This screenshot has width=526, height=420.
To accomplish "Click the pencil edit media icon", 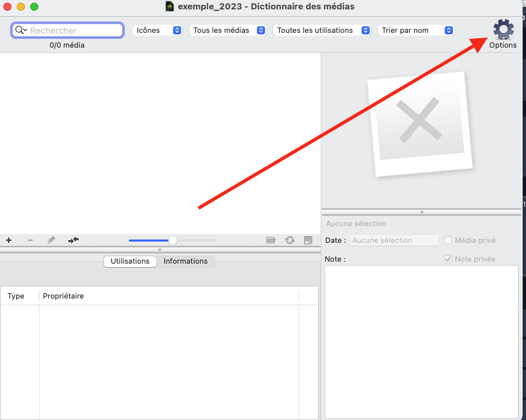I will 51,240.
